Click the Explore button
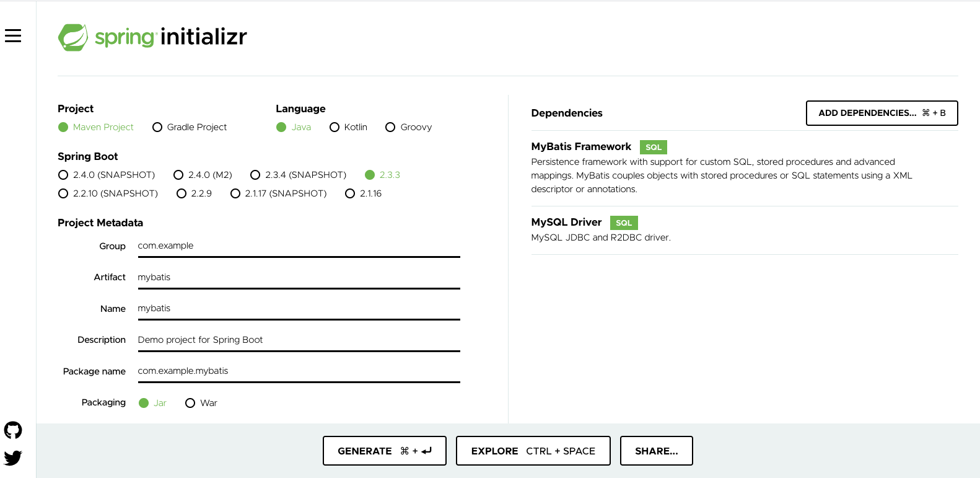Image resolution: width=980 pixels, height=478 pixels. (533, 451)
